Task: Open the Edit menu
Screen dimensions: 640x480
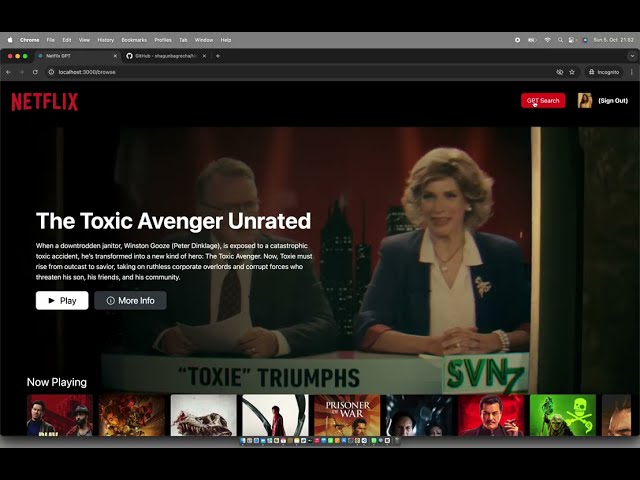Action: (67, 40)
